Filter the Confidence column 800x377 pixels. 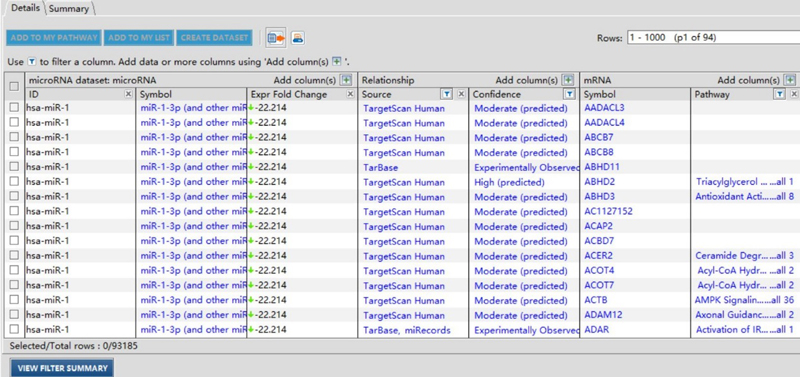tap(570, 94)
